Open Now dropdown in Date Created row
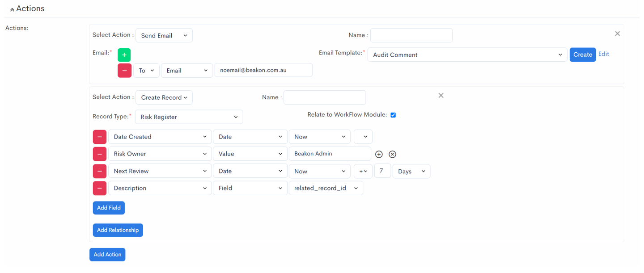Image resolution: width=644 pixels, height=273 pixels. (x=320, y=137)
